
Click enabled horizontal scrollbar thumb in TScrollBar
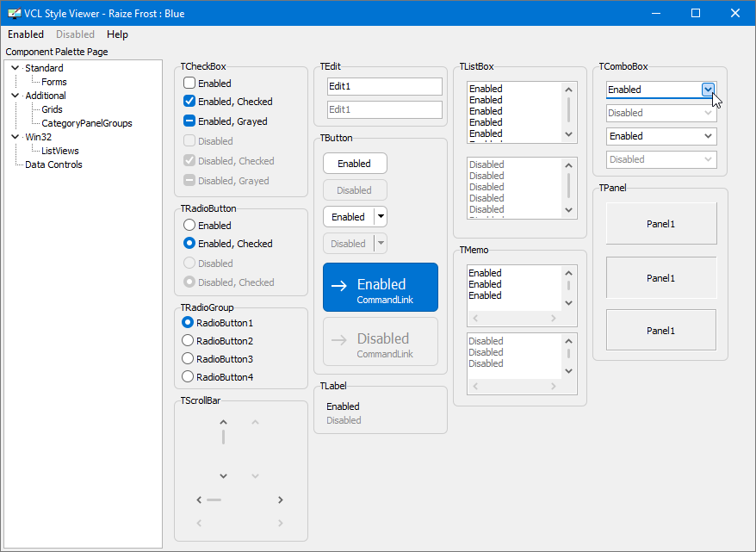[x=214, y=500]
